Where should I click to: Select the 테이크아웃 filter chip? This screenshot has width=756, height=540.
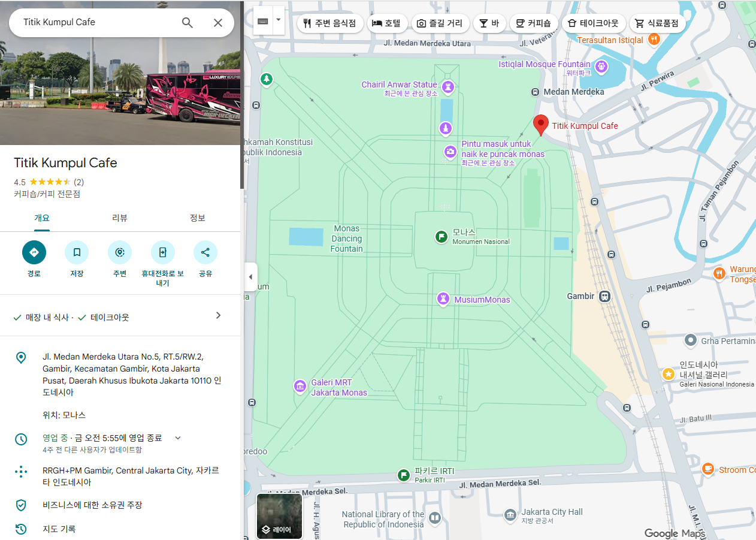pyautogui.click(x=594, y=23)
